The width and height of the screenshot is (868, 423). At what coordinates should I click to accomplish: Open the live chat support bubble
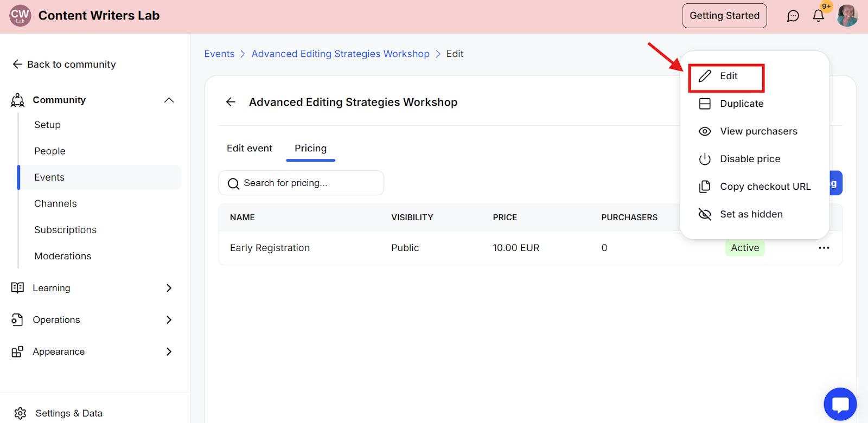(x=840, y=404)
